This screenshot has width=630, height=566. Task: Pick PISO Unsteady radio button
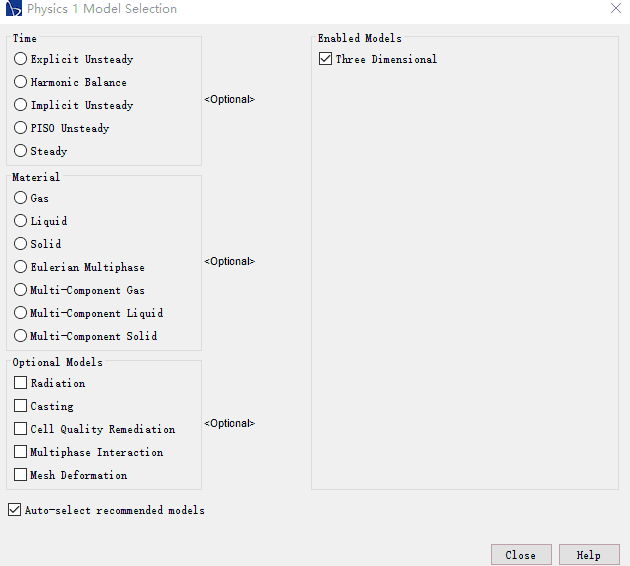click(x=21, y=128)
